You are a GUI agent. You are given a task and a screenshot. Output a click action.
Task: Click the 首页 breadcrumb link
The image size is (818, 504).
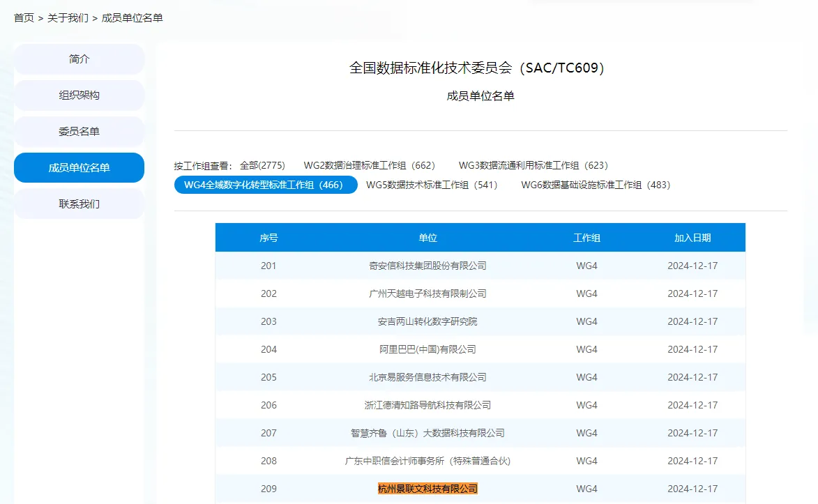pos(24,18)
